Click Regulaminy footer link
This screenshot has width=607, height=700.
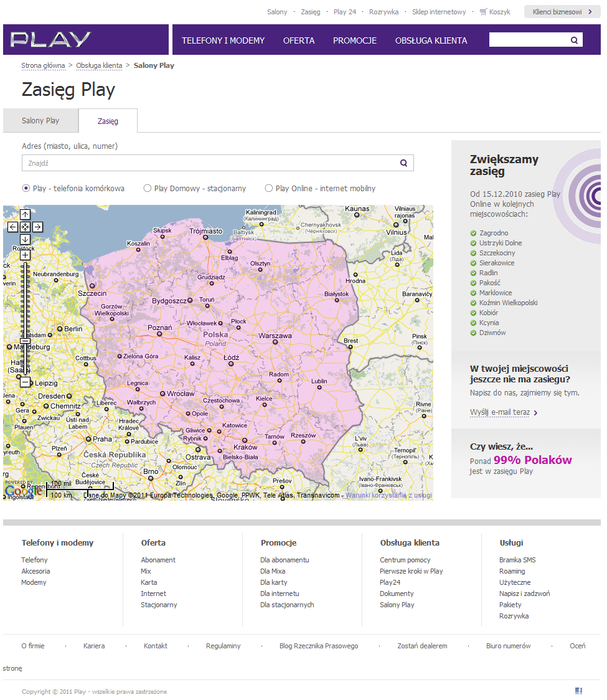(223, 646)
